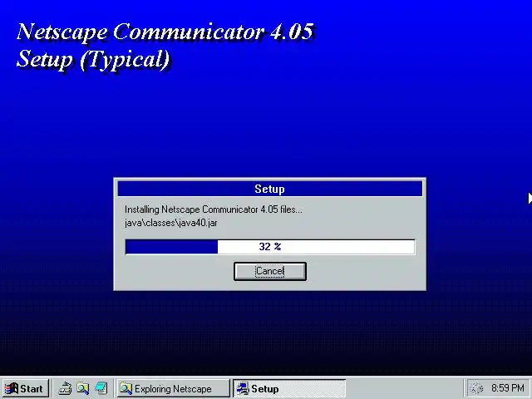Viewport: 532px width, 399px height.
Task: Click the Setup dialog title bar
Action: (269, 189)
